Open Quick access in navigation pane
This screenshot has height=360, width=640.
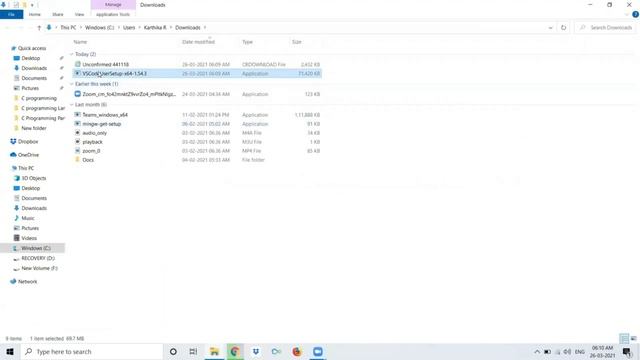(32, 48)
